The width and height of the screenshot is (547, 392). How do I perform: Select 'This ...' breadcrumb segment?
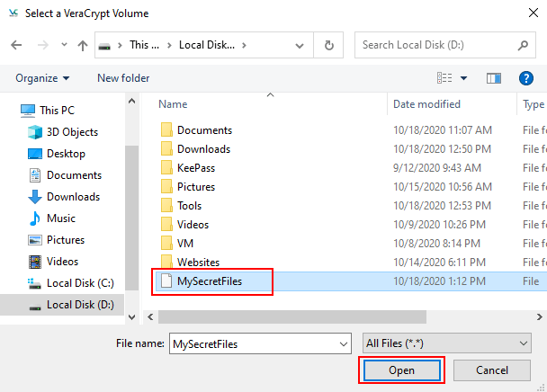144,45
